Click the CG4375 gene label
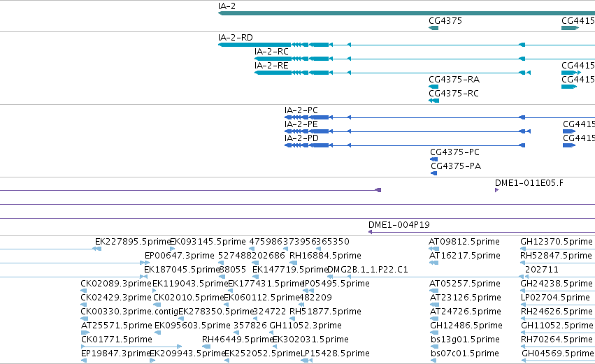 (x=445, y=21)
